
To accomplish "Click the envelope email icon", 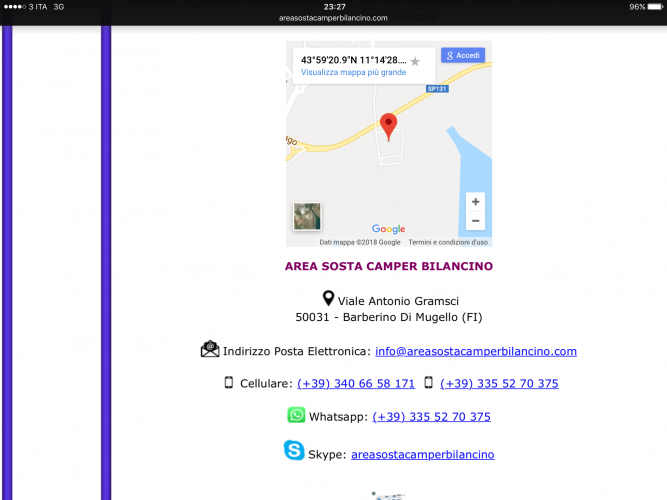I will point(210,349).
